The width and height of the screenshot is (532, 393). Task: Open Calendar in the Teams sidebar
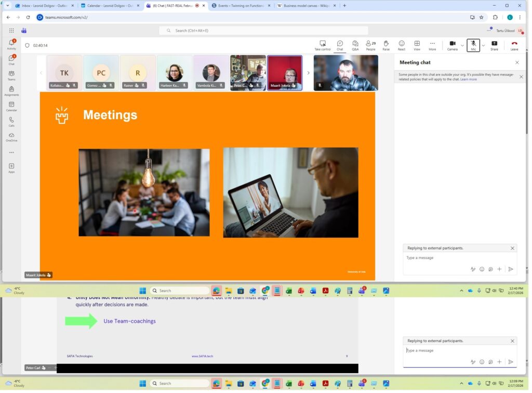pos(11,107)
